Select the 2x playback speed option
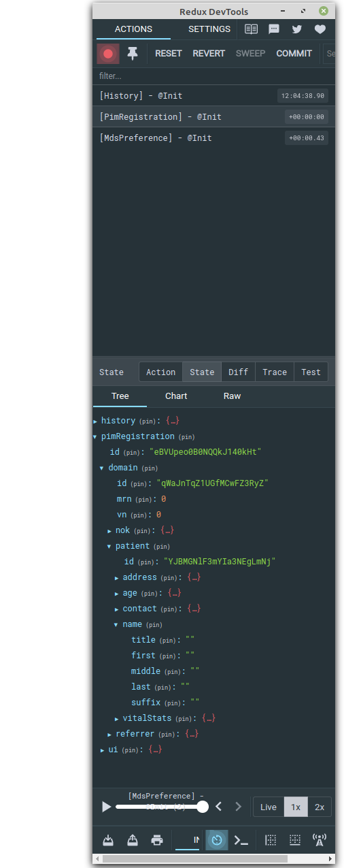Viewport: 344px width, 868px height. [320, 807]
